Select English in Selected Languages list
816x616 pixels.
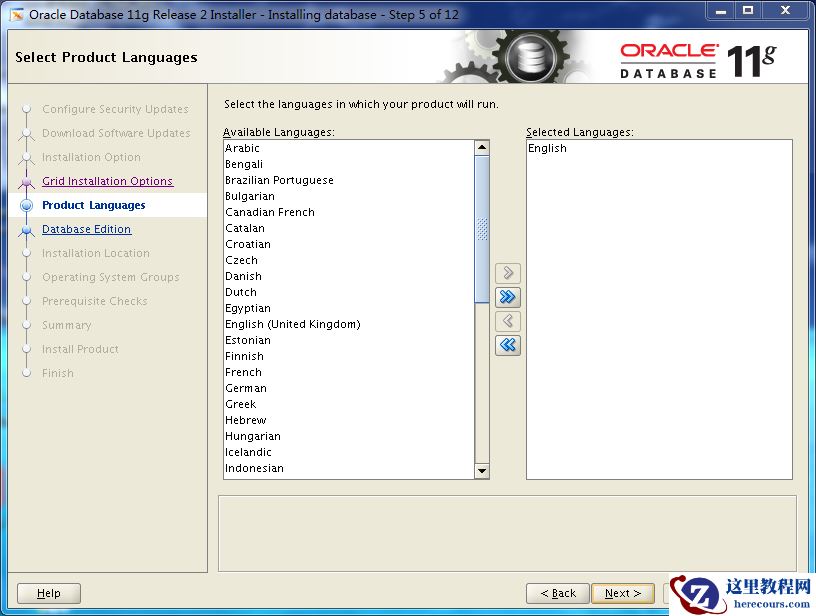pos(659,148)
